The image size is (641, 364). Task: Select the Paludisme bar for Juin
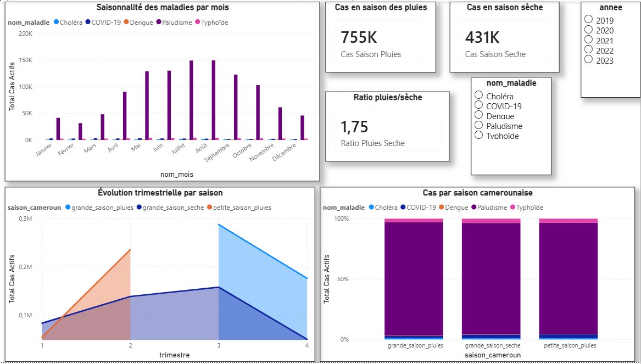pos(169,105)
